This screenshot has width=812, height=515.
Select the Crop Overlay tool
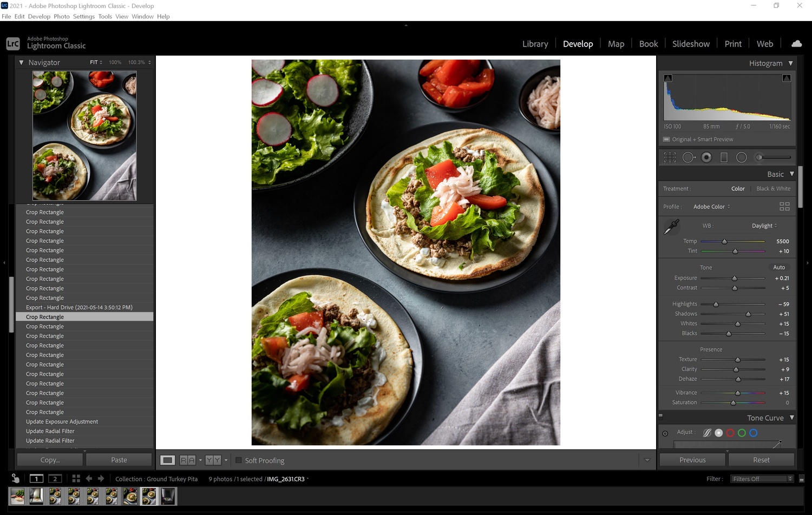tap(670, 157)
